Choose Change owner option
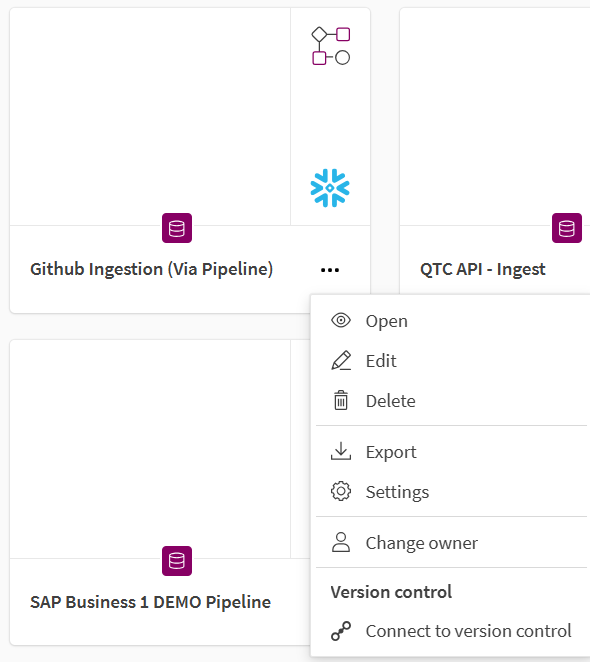 (x=450, y=543)
